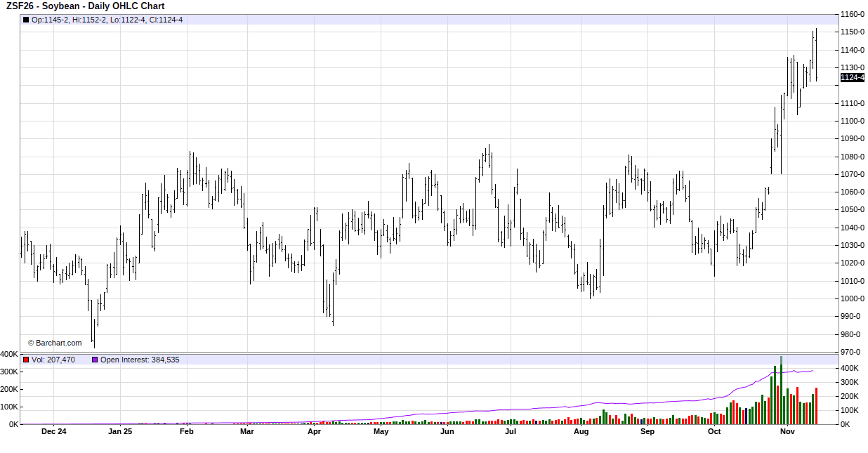Click the highlighted 1124-4 current price tag
Viewport: 868px width, 453px height.
(852, 77)
